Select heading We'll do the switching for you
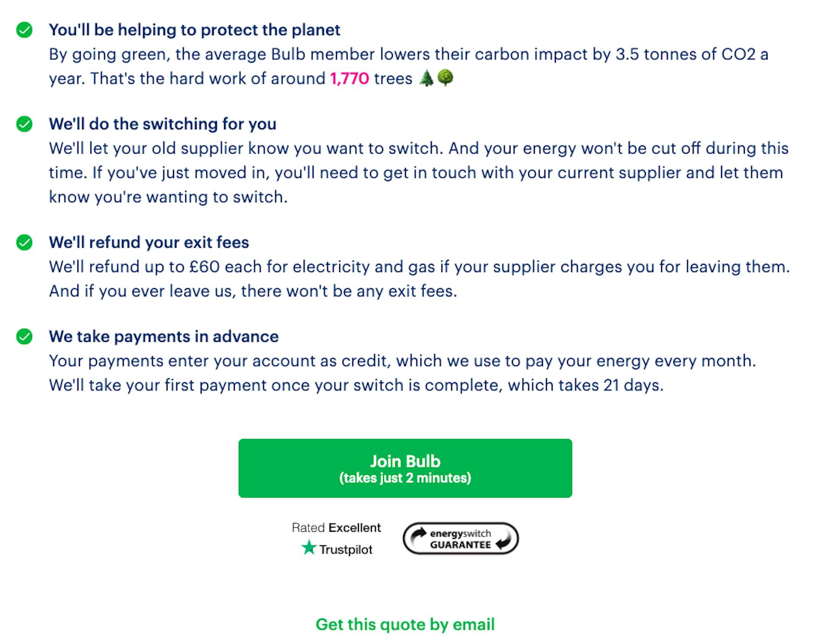The image size is (840, 635). tap(162, 124)
